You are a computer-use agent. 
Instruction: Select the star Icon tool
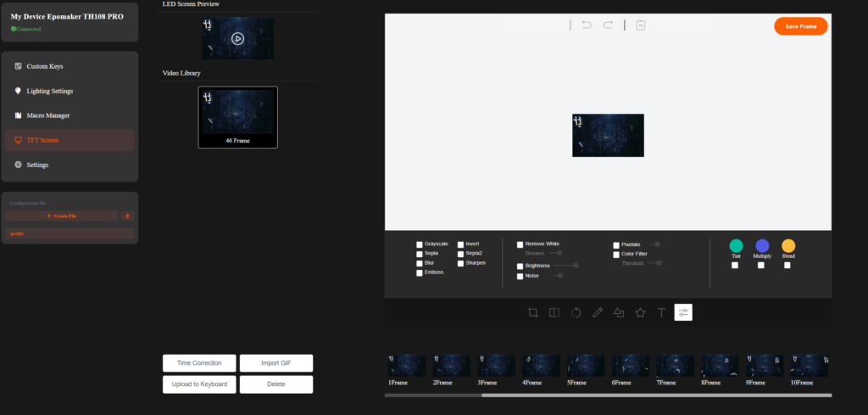click(640, 312)
